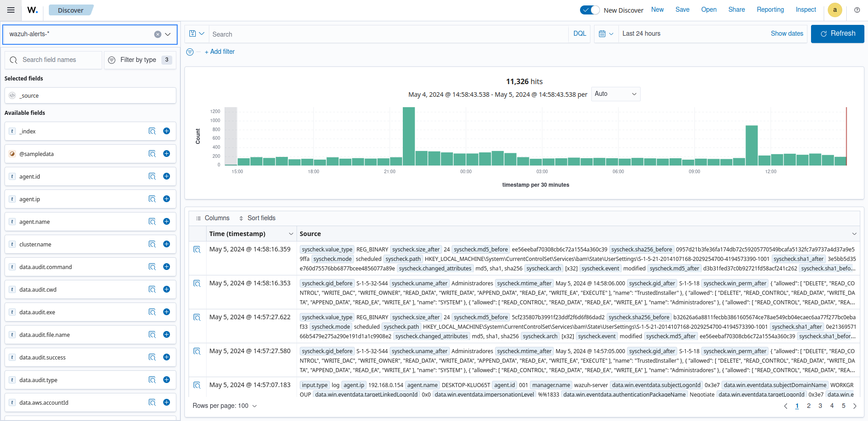868x421 pixels.
Task: Click the Refresh button
Action: click(x=837, y=34)
